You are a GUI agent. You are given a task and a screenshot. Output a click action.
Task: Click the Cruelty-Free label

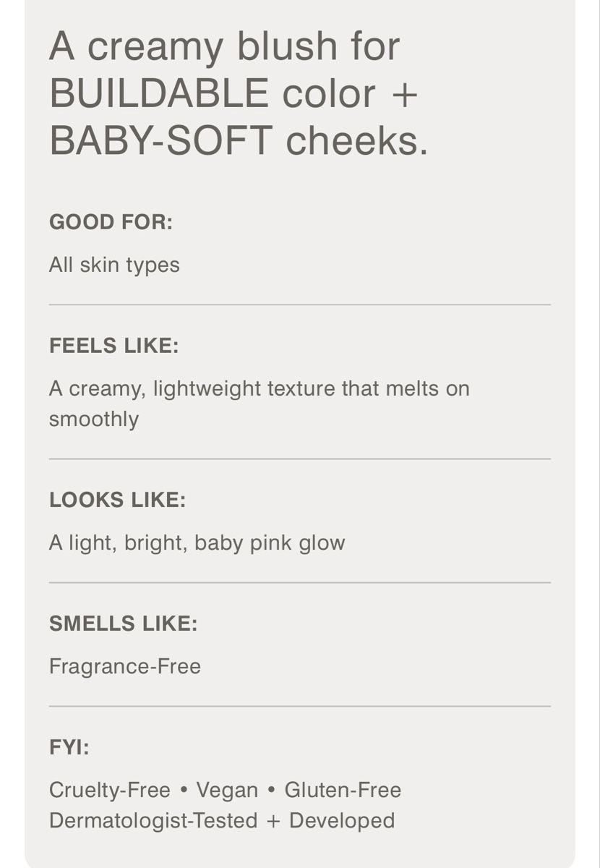point(110,790)
